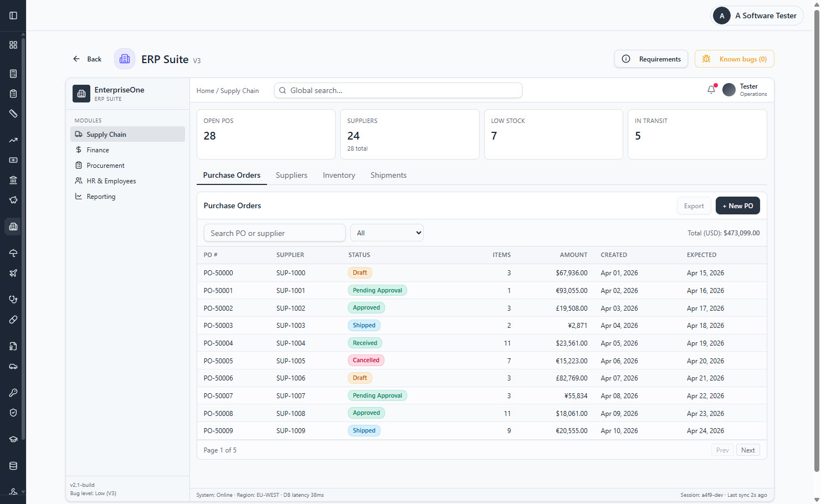Open the stethoscope icon in left rail
The image size is (821, 504).
coord(13,300)
